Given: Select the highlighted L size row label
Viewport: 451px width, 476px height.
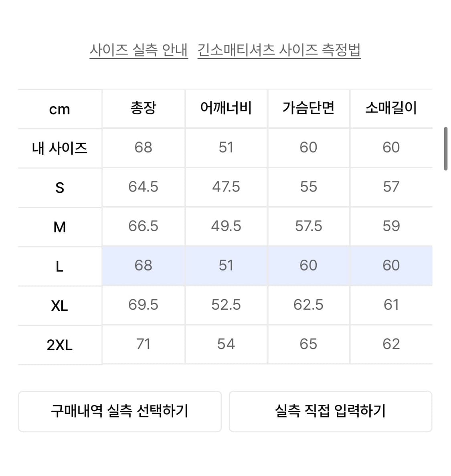Looking at the screenshot, I should click(x=59, y=266).
